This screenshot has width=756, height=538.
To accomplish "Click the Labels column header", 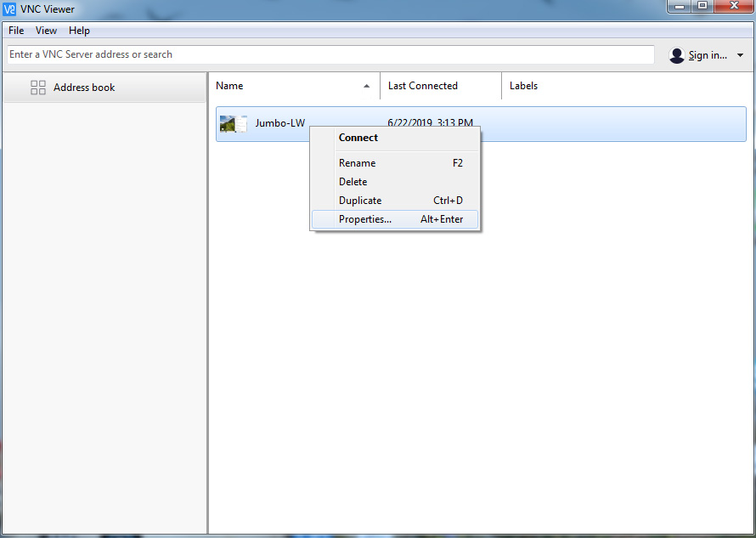I will pyautogui.click(x=523, y=86).
